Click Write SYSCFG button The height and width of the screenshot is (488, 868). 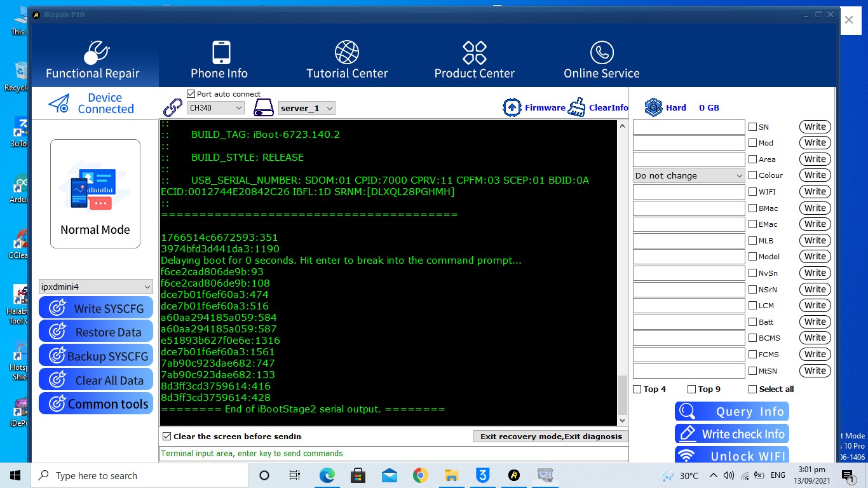pos(96,308)
